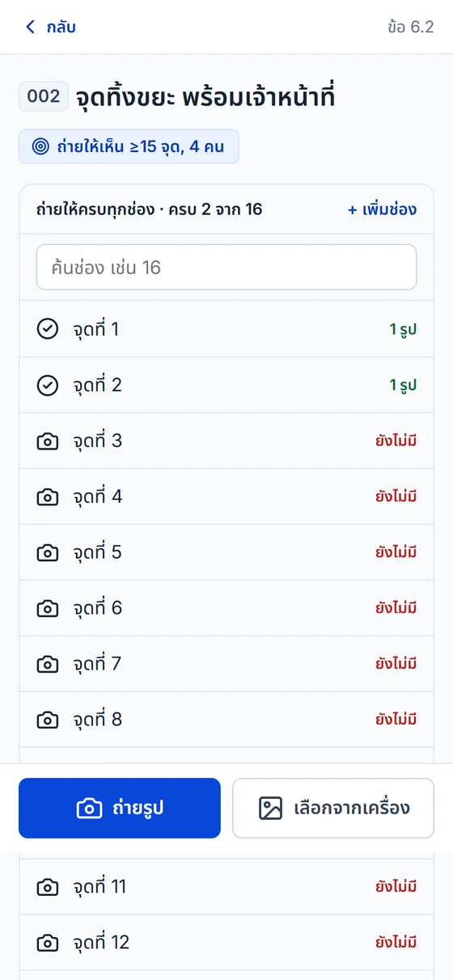Toggle the checkmark circle for จุดที่ 1
This screenshot has height=980, width=453.
point(48,329)
